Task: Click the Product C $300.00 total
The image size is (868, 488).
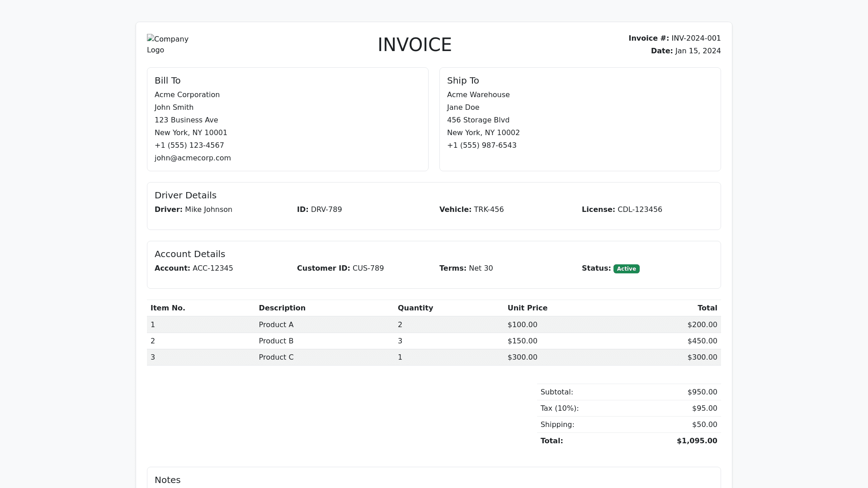Action: [x=702, y=357]
